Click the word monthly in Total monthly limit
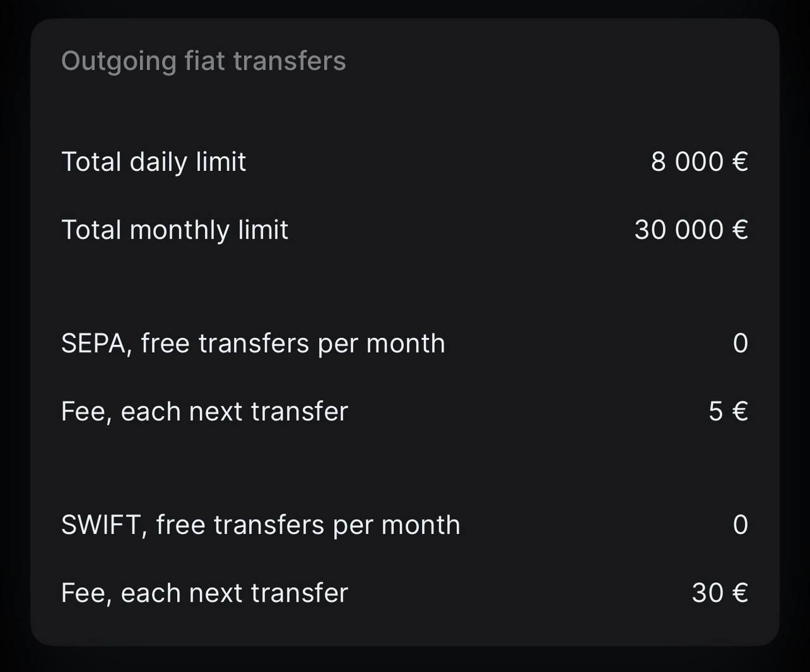This screenshot has height=672, width=810. point(179,230)
